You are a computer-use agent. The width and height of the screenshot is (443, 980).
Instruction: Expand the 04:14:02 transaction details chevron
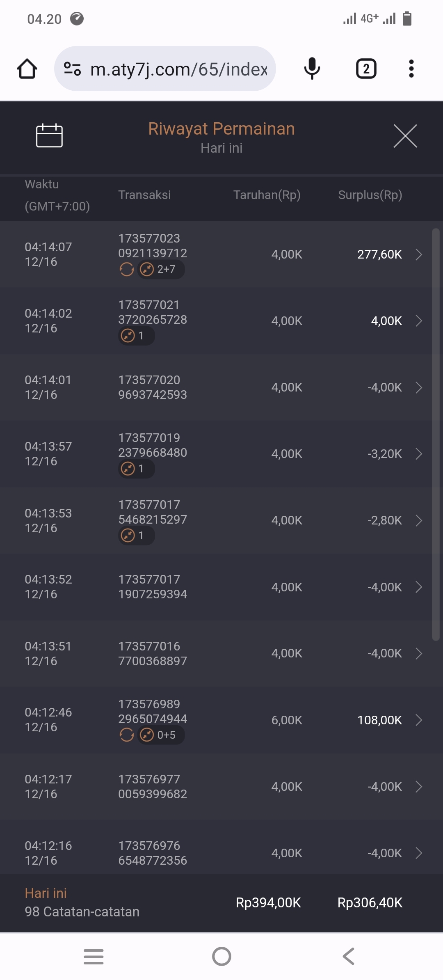419,321
